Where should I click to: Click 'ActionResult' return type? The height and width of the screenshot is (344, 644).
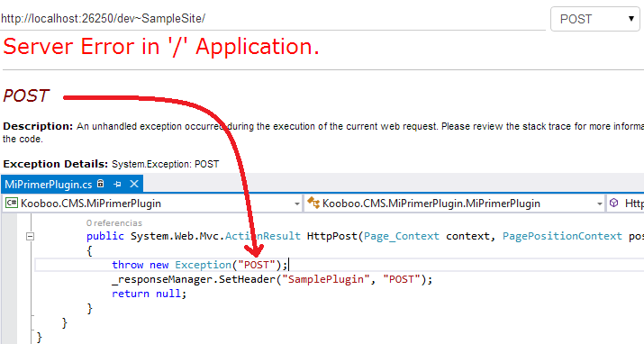(x=262, y=236)
